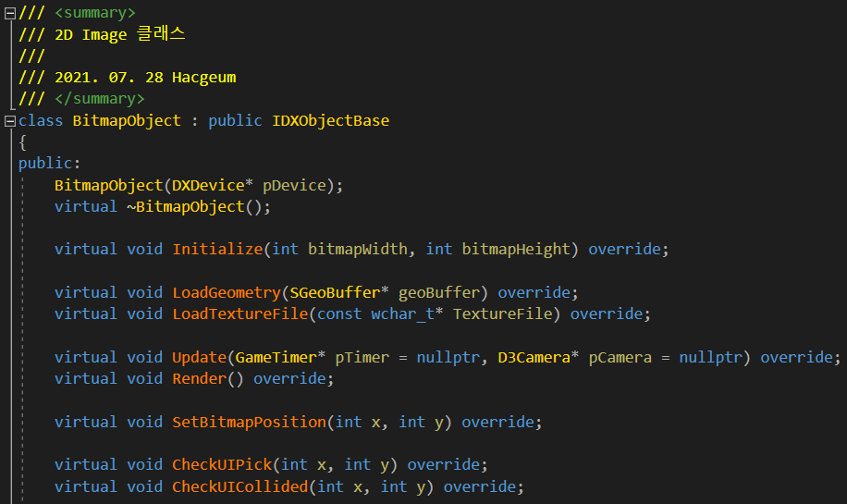
Task: Click DXDevice type in constructor
Action: [x=208, y=185]
